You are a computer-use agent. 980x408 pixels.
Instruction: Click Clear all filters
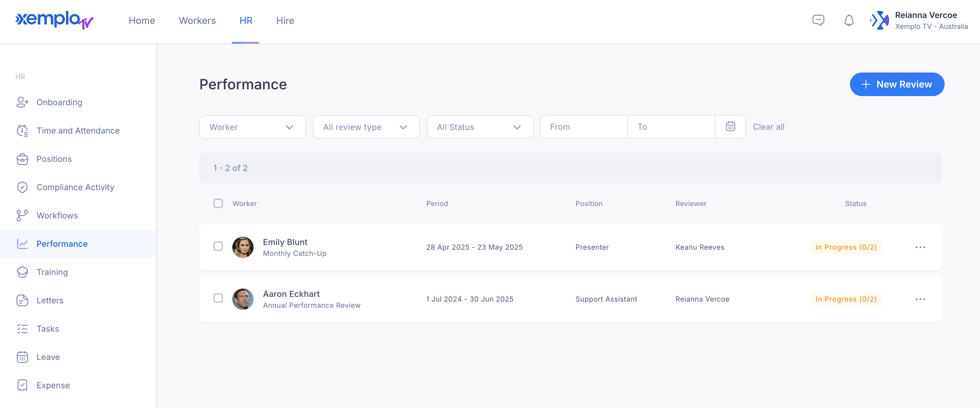coord(769,127)
